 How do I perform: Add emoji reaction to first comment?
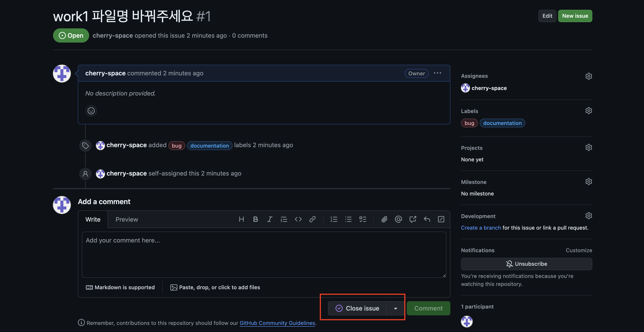pos(91,111)
